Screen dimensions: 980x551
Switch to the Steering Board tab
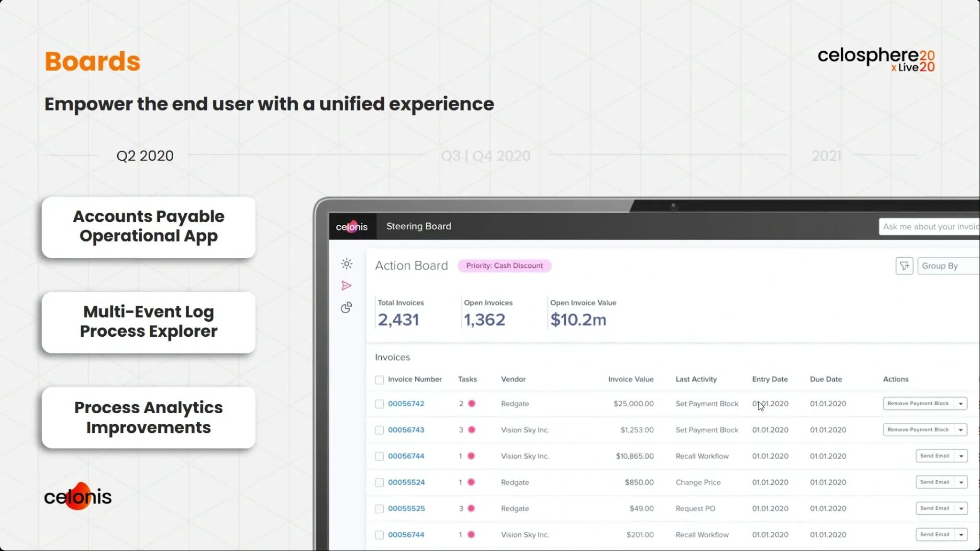[419, 226]
